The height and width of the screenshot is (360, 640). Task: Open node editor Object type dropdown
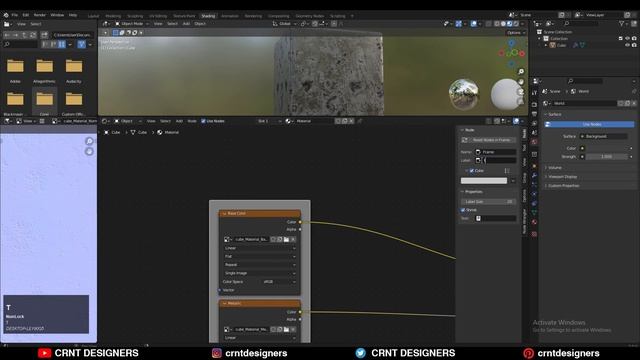point(127,121)
